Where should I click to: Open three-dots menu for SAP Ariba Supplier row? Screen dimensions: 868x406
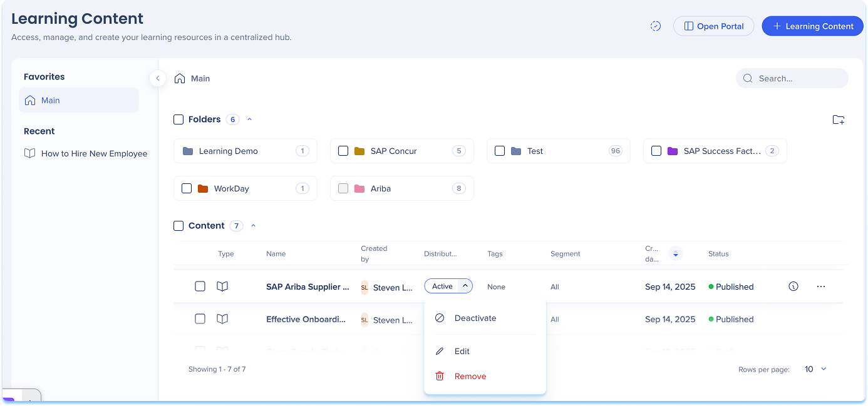821,287
